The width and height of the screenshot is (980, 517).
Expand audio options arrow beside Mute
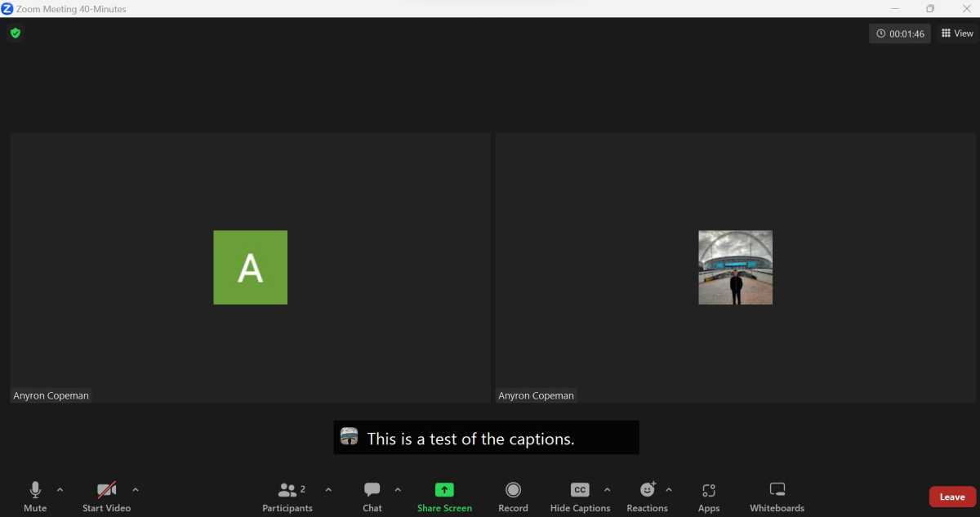[60, 490]
